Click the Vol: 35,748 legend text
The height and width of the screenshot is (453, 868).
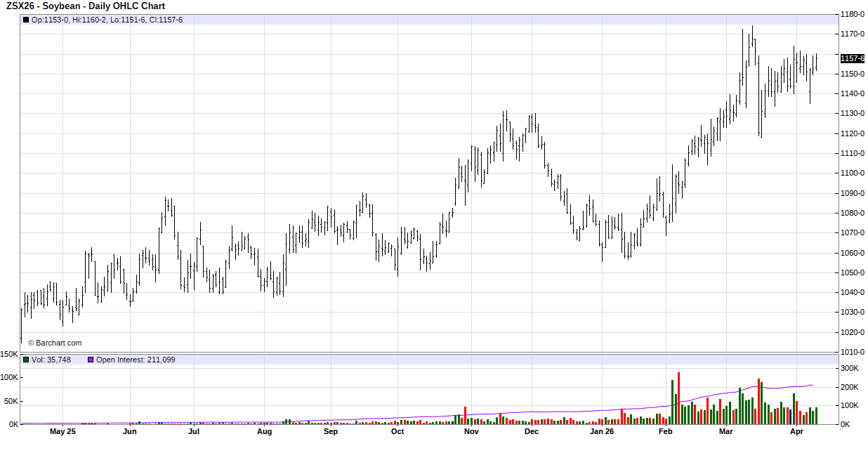point(51,360)
